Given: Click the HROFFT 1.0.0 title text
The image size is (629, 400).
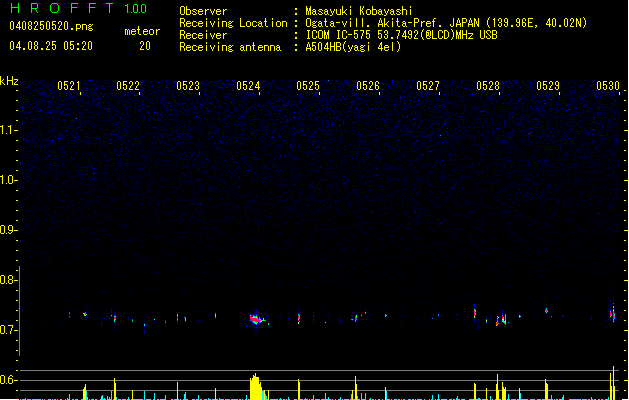Looking at the screenshot, I should click(x=78, y=8).
